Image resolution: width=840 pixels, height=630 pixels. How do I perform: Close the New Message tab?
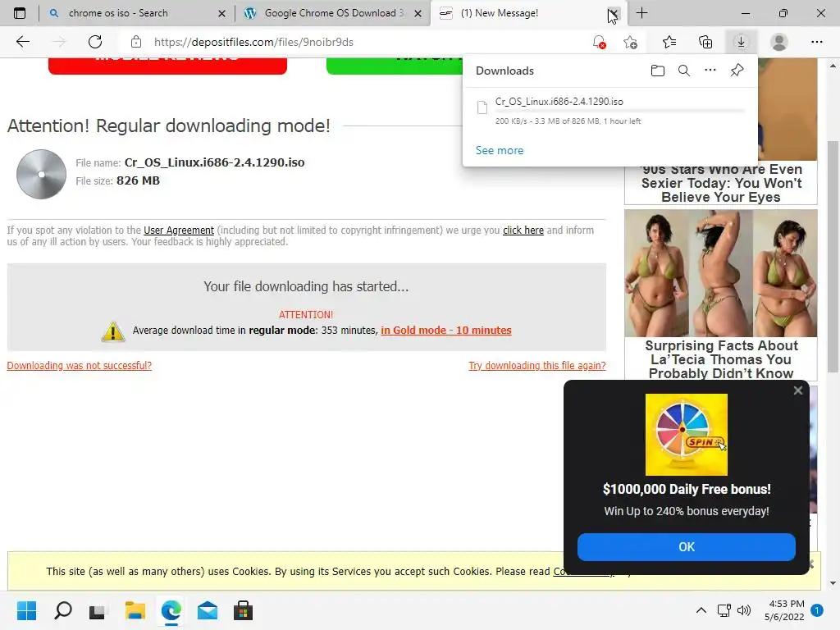pos(613,13)
